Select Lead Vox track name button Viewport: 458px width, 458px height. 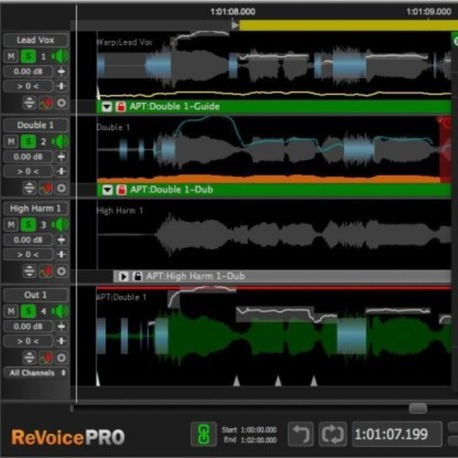click(36, 40)
